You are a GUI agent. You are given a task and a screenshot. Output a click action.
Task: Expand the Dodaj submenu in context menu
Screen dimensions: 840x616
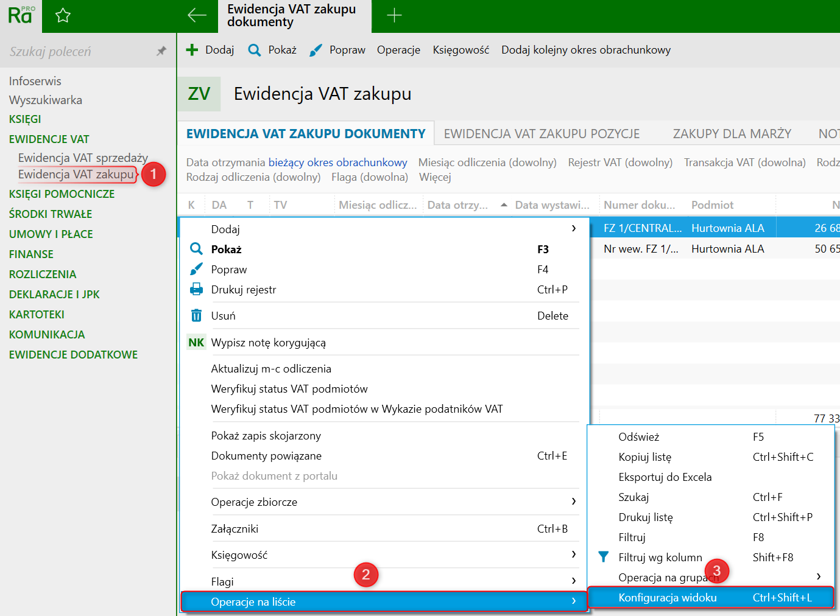573,229
